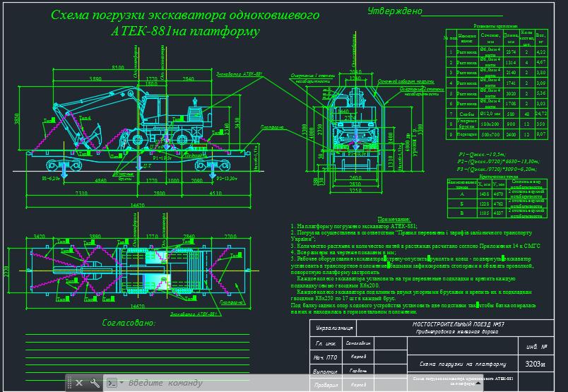The image size is (568, 392).
Task: Select section value '180х200' in table
Action: coord(490,124)
